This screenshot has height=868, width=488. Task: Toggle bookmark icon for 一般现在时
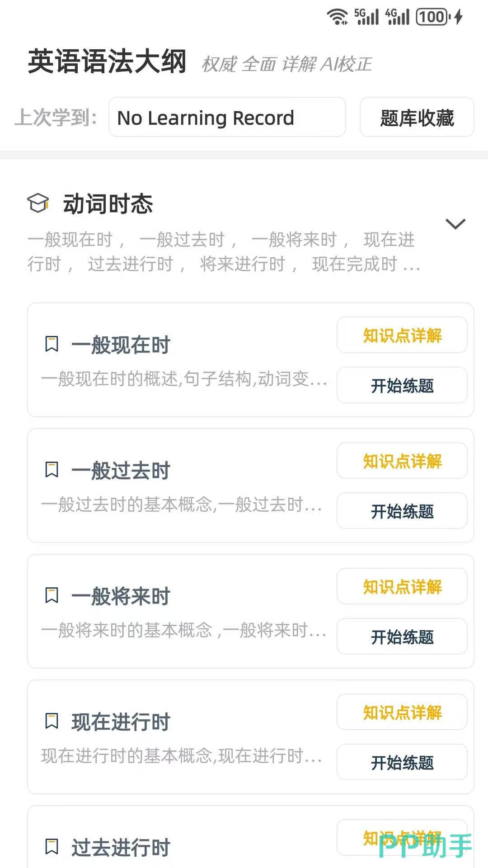[x=52, y=344]
